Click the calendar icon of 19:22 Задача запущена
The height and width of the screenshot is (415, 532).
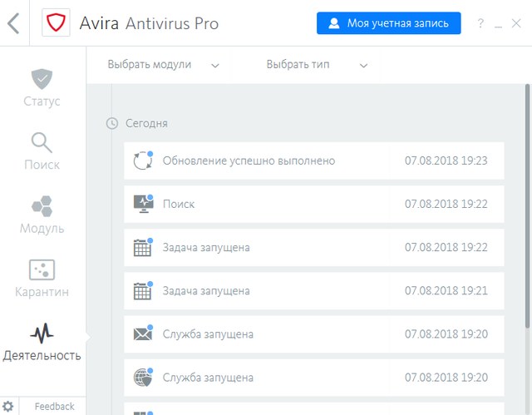point(143,247)
